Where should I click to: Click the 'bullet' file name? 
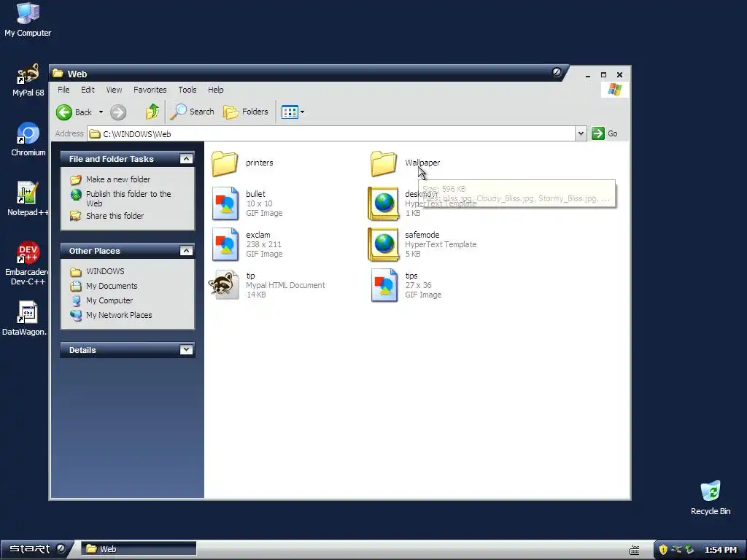(x=255, y=194)
